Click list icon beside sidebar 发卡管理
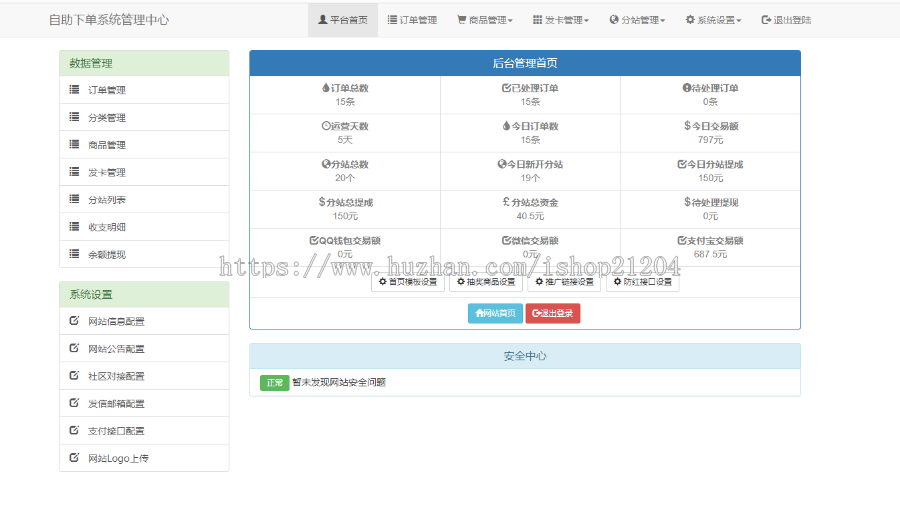The height and width of the screenshot is (528, 900). [74, 172]
